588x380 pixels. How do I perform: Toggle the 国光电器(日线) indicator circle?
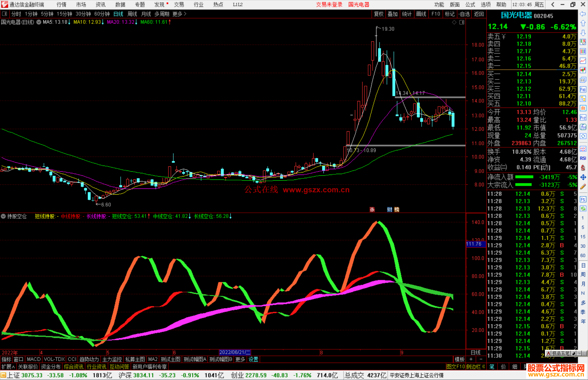(39, 22)
